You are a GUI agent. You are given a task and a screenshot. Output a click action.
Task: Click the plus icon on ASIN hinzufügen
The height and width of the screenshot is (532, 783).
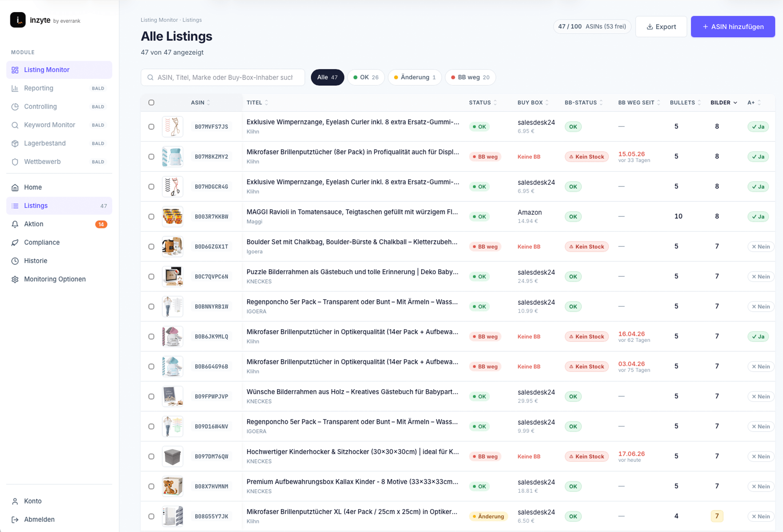(x=705, y=27)
